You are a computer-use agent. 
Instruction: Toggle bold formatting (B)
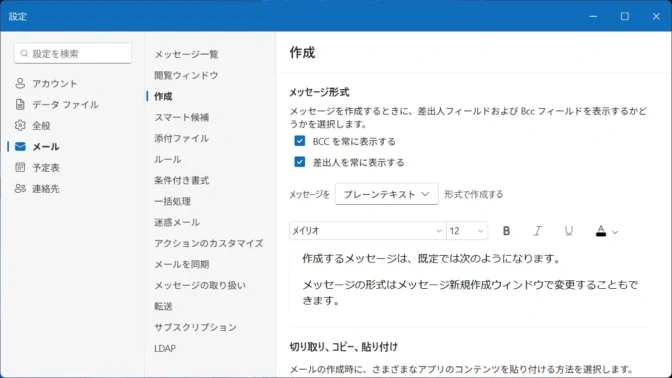tap(506, 231)
